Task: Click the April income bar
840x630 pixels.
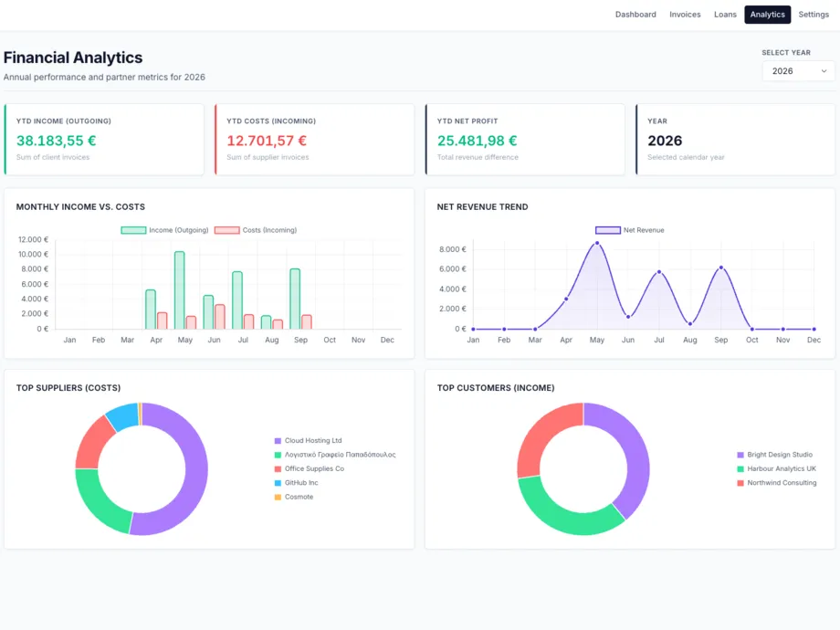Action: [151, 310]
